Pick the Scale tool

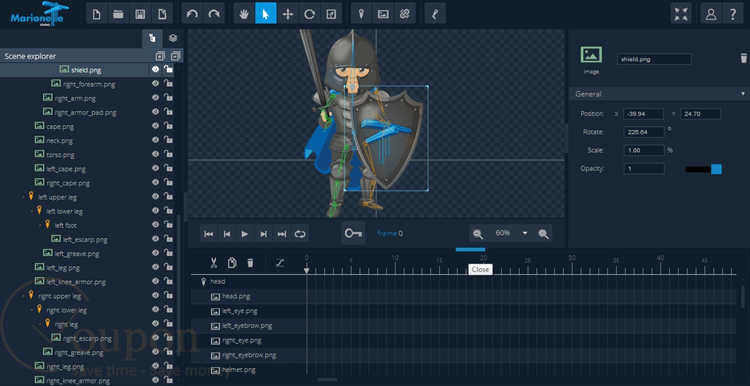coord(331,13)
